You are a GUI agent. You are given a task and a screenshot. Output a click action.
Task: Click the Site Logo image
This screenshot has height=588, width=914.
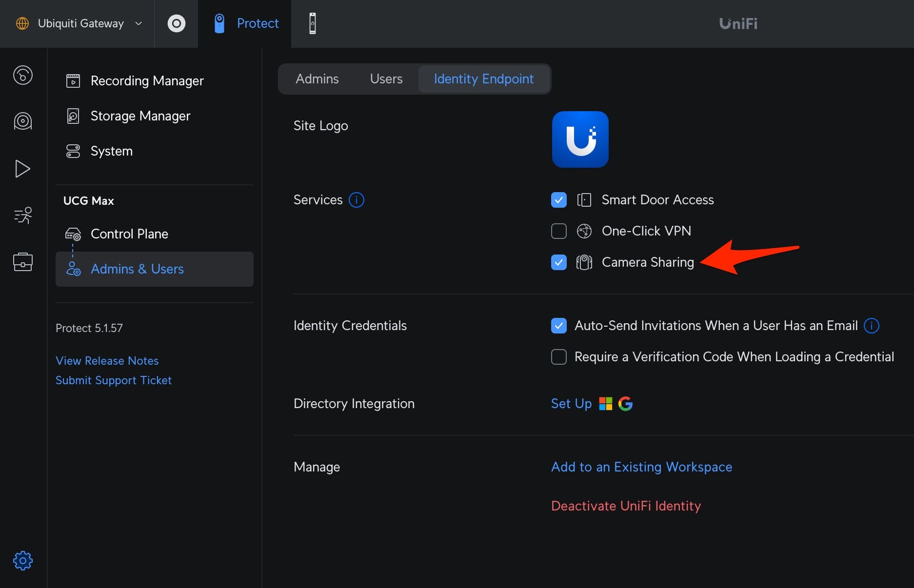pos(580,139)
